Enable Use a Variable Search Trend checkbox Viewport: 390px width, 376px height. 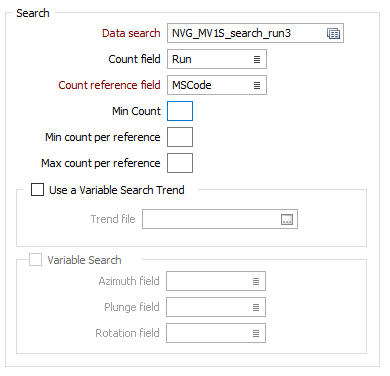[x=37, y=190]
